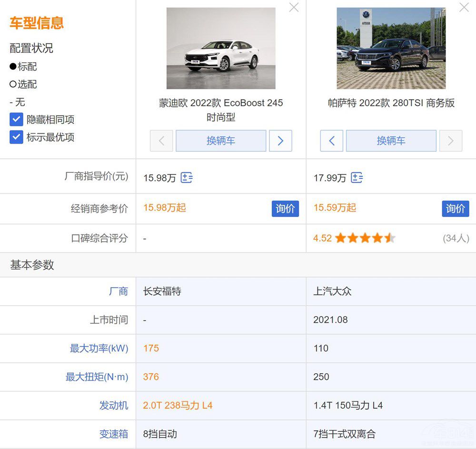
Task: Open the 厂商 parameter link
Action: tap(119, 291)
